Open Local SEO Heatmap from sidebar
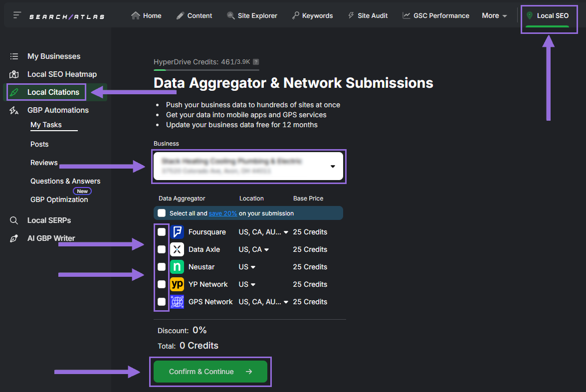Image resolution: width=586 pixels, height=392 pixels. 13,74
